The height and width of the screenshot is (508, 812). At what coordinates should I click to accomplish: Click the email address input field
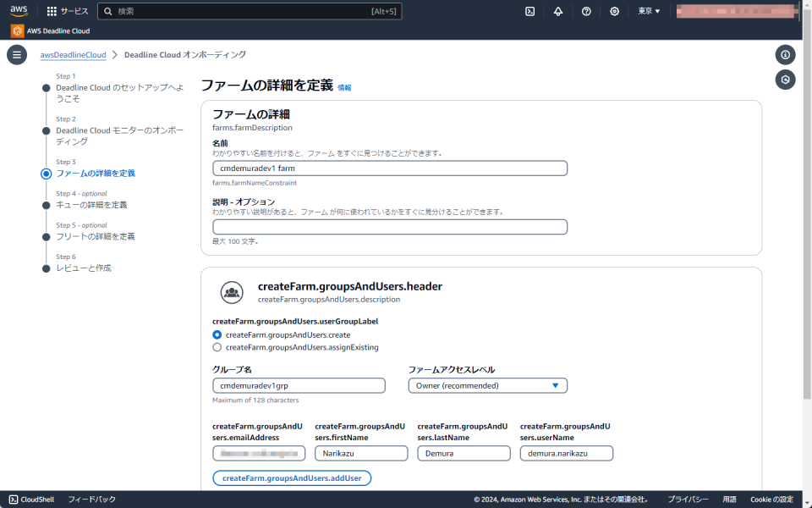pos(259,453)
